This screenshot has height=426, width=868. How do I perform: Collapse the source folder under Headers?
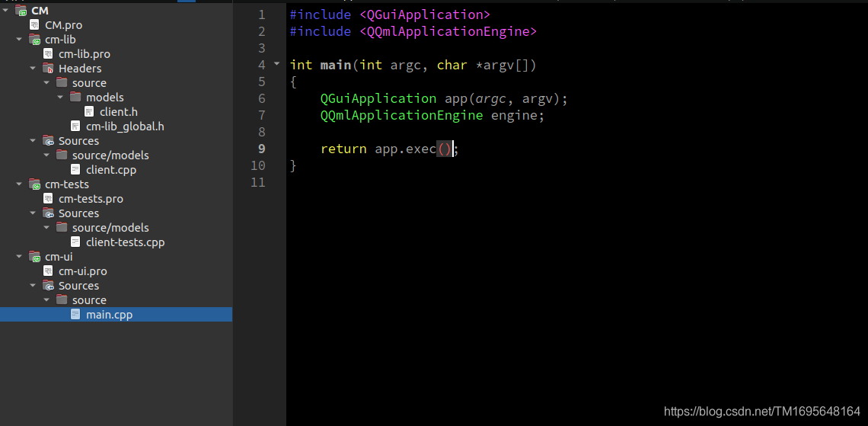pyautogui.click(x=47, y=83)
